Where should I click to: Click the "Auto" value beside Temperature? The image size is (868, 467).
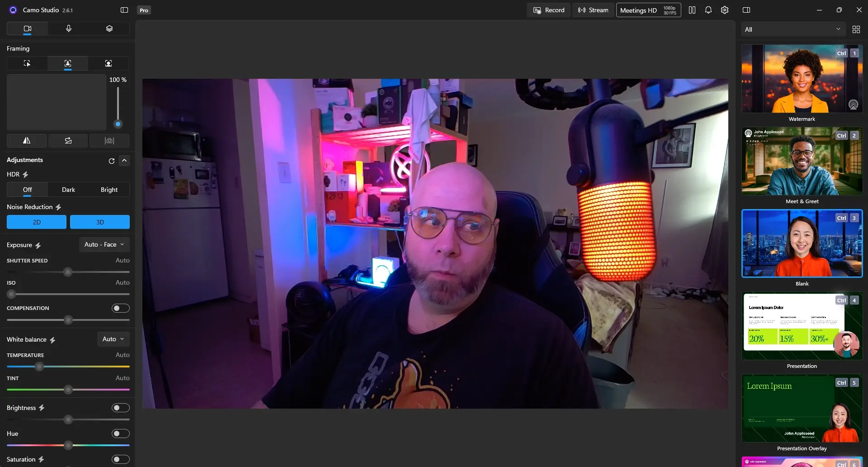point(123,355)
